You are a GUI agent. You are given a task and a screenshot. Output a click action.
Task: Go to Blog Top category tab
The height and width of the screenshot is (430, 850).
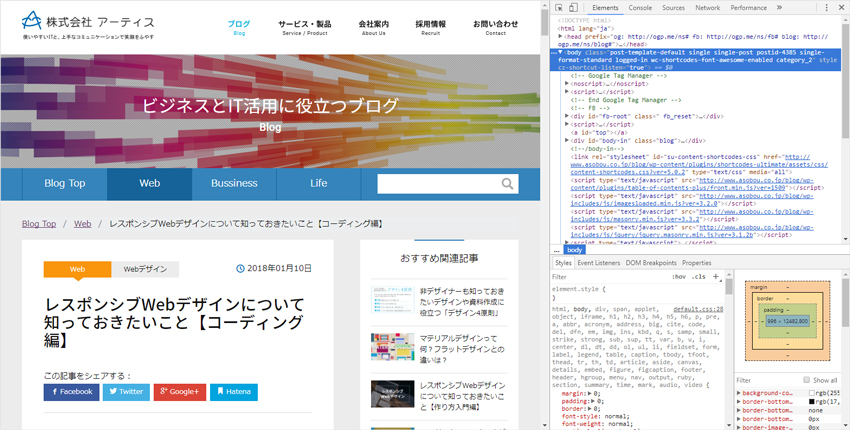pos(65,183)
